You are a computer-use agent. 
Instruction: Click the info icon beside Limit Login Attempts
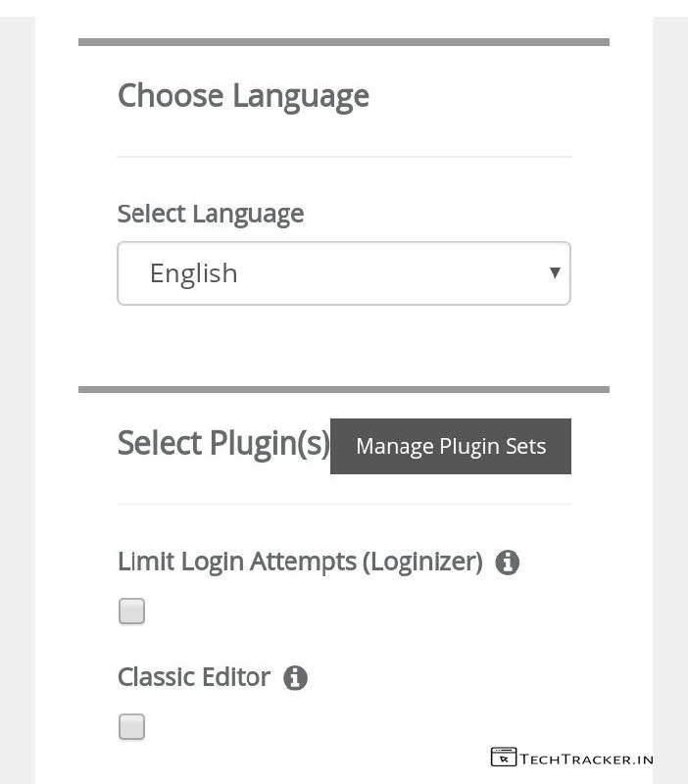tap(507, 563)
